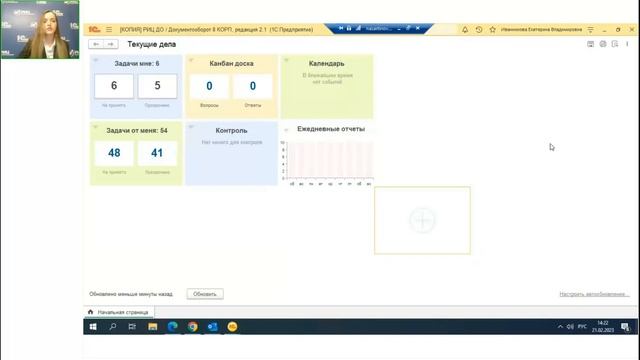Click the Календарь widget heading
Viewport: 640px width, 360px height.
pyautogui.click(x=327, y=64)
